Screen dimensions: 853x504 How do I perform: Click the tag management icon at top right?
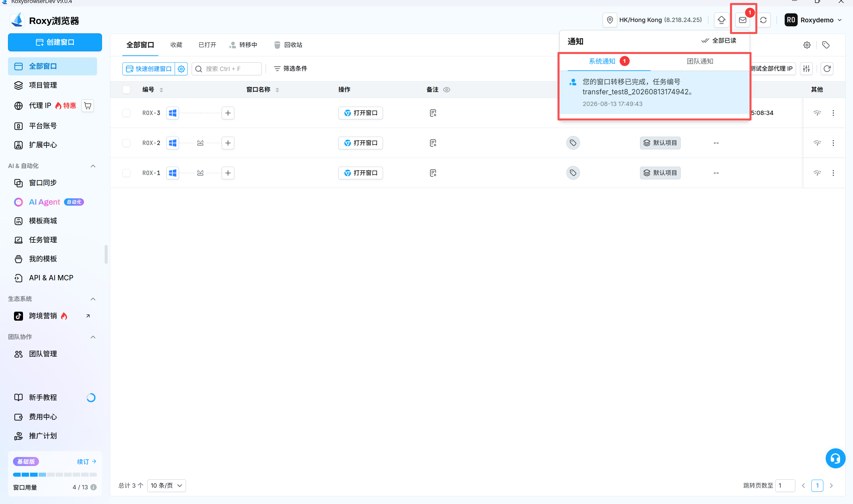coord(826,45)
